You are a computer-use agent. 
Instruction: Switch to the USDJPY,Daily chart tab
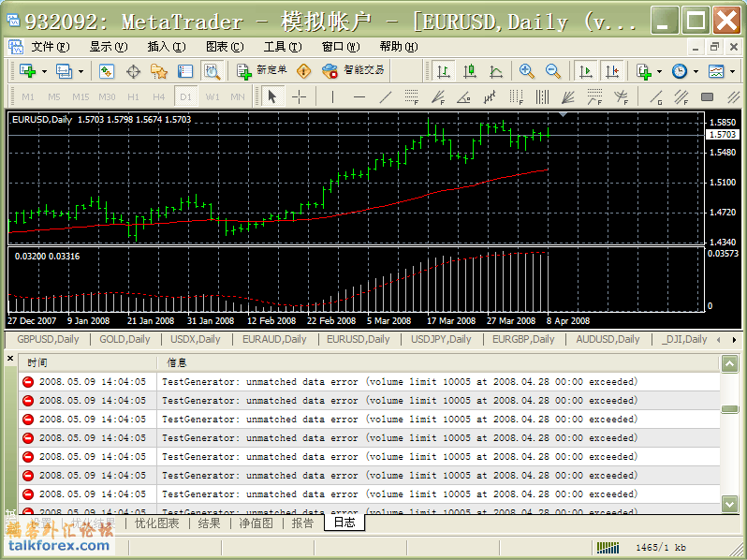441,339
